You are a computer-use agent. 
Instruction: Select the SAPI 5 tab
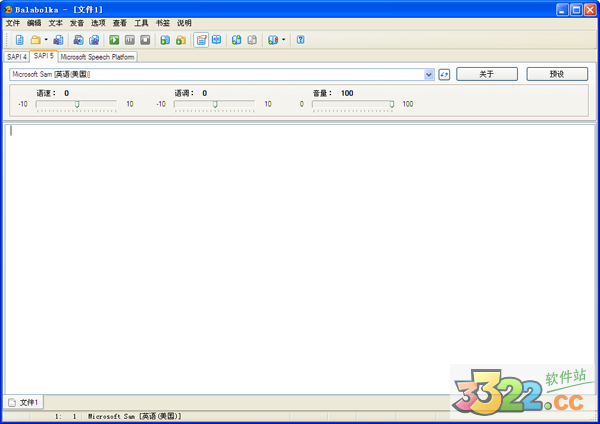click(x=44, y=56)
